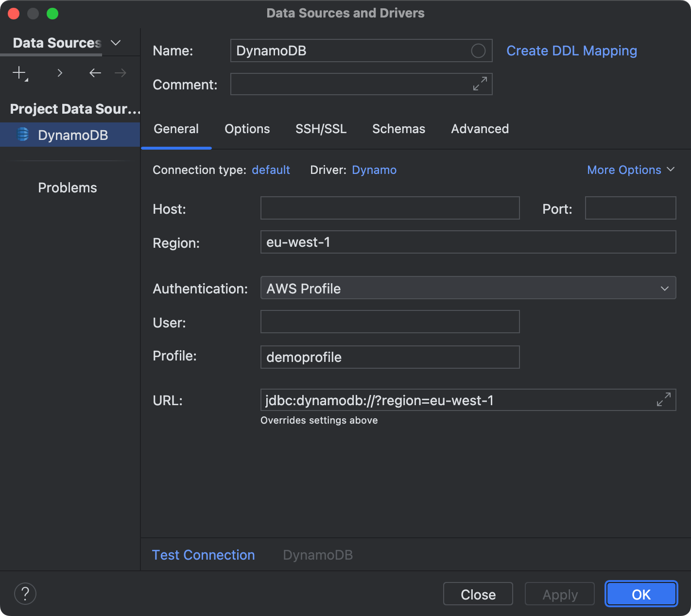Open the Advanced tab
691x616 pixels.
click(480, 129)
